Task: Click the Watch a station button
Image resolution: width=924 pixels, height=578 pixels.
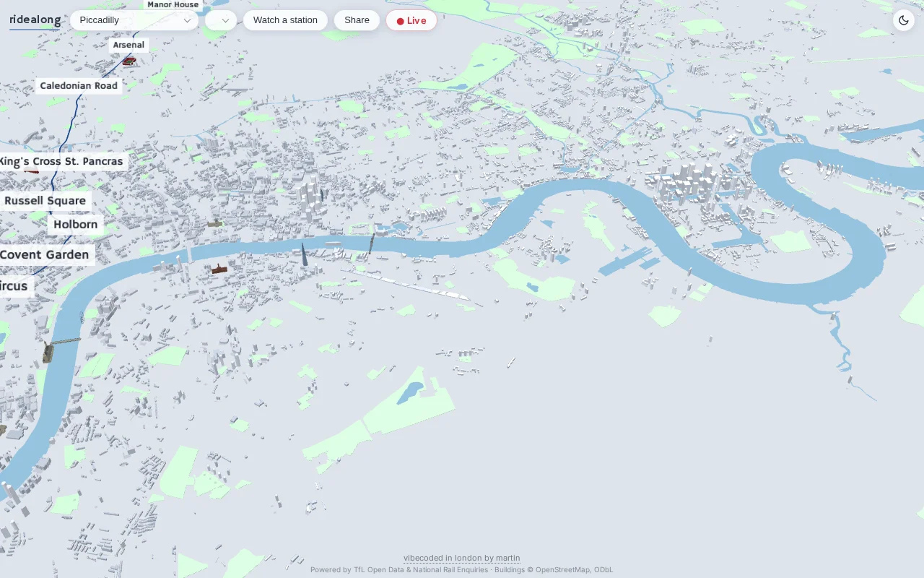Action: click(x=285, y=20)
